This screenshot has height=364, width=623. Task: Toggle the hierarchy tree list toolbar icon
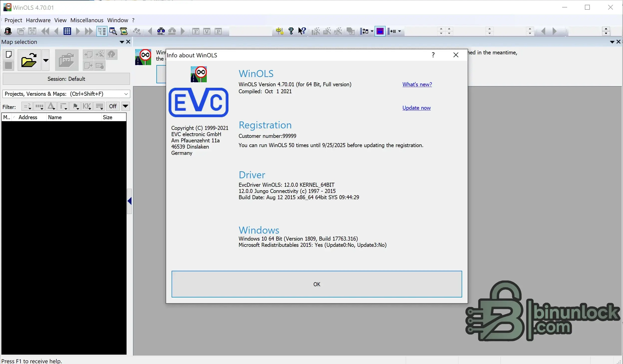pyautogui.click(x=102, y=31)
